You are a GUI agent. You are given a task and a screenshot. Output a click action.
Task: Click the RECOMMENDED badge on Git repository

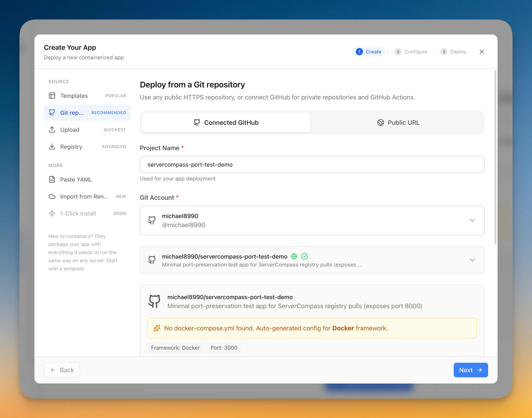point(109,113)
